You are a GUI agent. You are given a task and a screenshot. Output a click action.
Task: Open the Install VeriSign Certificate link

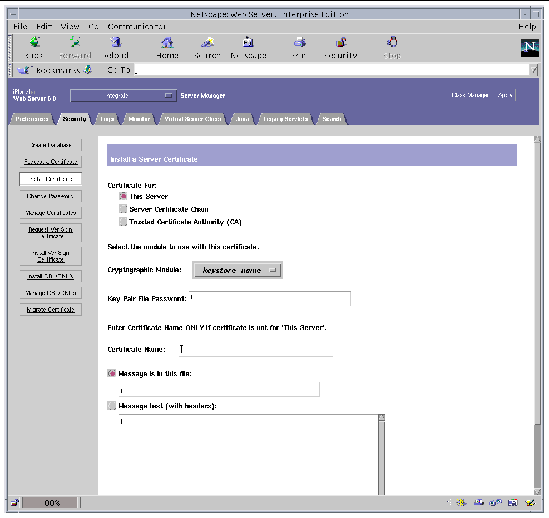[51, 256]
